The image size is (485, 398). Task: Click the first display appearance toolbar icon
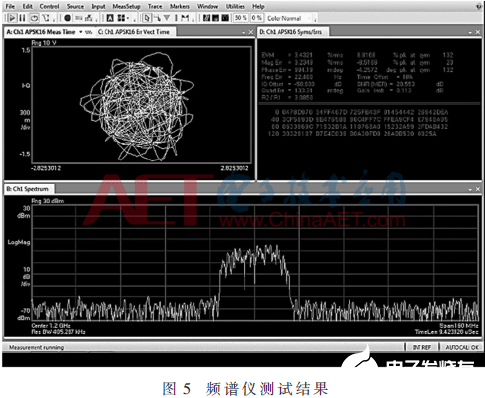206,18
